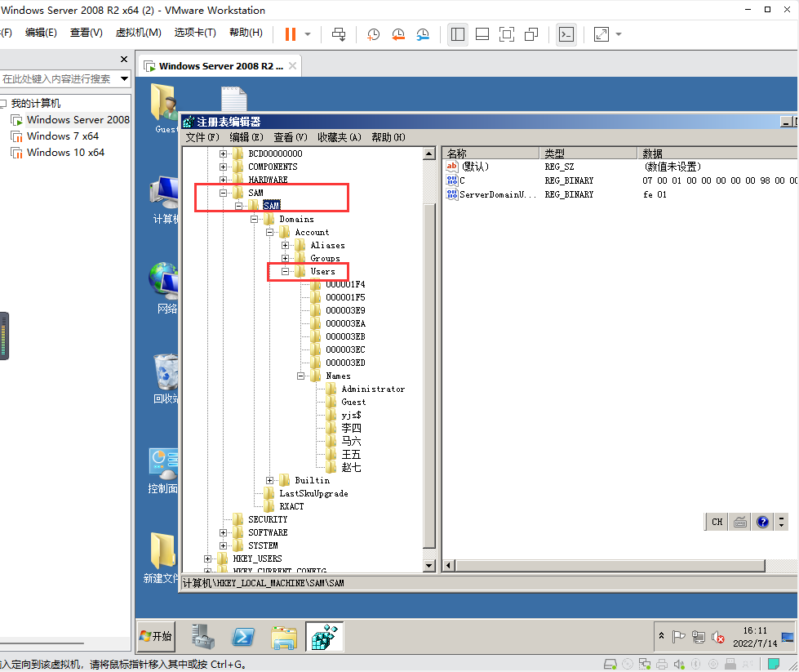This screenshot has width=799, height=672.
Task: Click the send Ctrl+Alt+Del toolbar icon
Action: [x=339, y=34]
